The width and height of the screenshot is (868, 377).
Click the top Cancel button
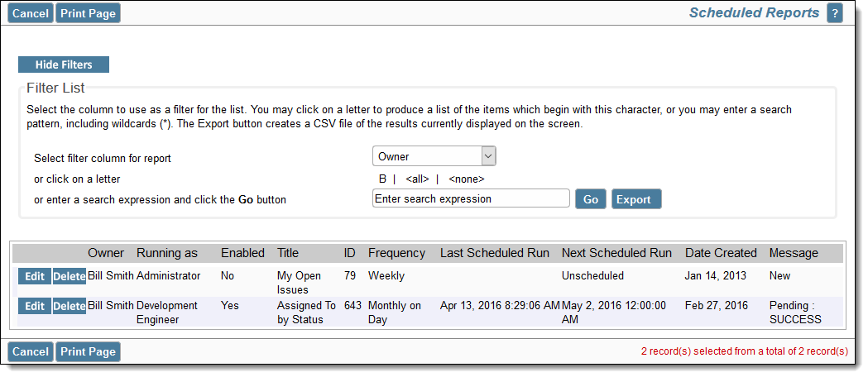pyautogui.click(x=31, y=13)
